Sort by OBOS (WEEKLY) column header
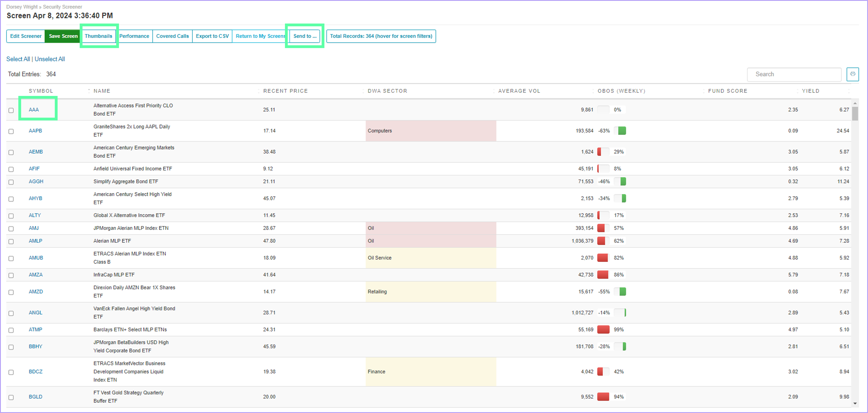 tap(621, 91)
